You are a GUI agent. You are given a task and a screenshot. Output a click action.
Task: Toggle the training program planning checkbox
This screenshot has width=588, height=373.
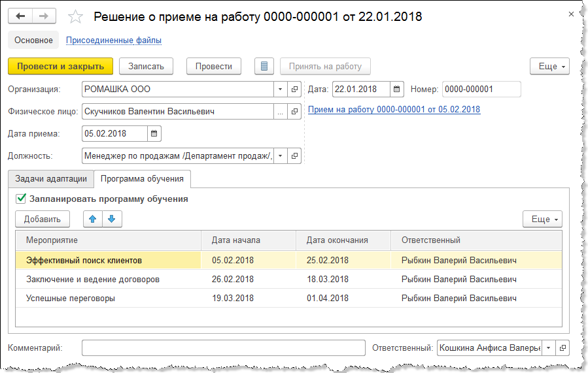[x=21, y=199]
